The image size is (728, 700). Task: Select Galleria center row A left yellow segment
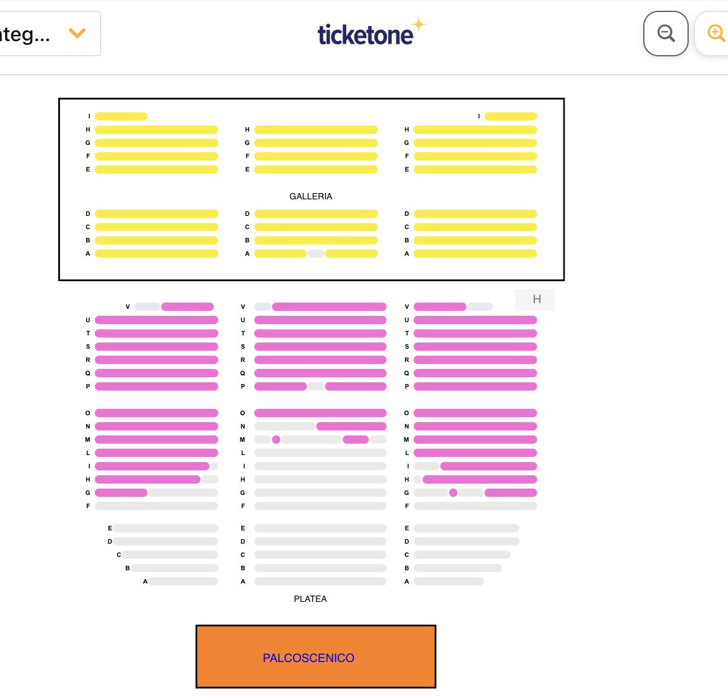280,253
